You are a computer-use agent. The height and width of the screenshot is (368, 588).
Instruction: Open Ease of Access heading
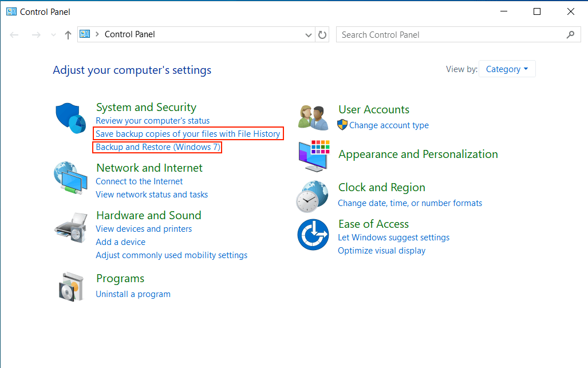click(373, 224)
